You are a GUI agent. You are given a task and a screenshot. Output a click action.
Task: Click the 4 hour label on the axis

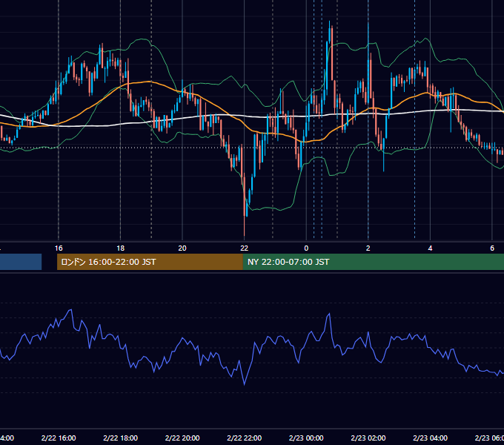pyautogui.click(x=430, y=248)
